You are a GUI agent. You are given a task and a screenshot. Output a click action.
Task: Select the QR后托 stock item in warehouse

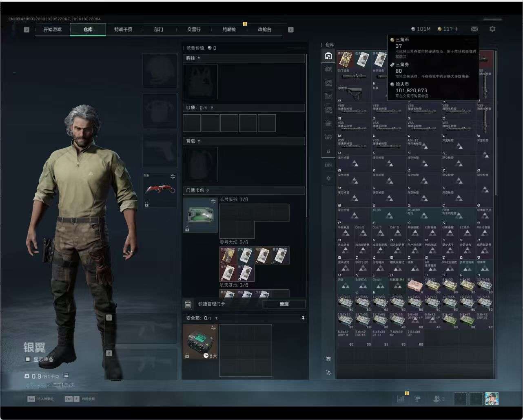pos(354,93)
